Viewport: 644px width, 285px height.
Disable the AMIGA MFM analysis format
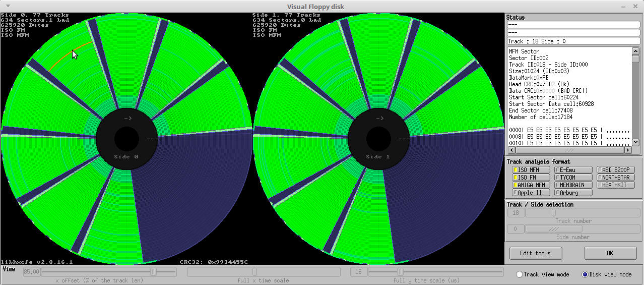(x=532, y=185)
